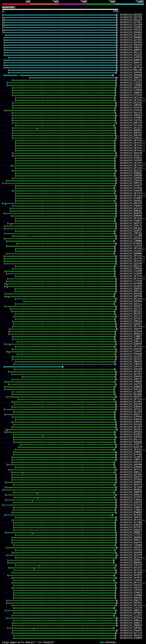Image resolution: width=146 pixels, height=644 pixels.
Task: Select hit label UniRef100_C6TNL0
Action: [131, 22]
